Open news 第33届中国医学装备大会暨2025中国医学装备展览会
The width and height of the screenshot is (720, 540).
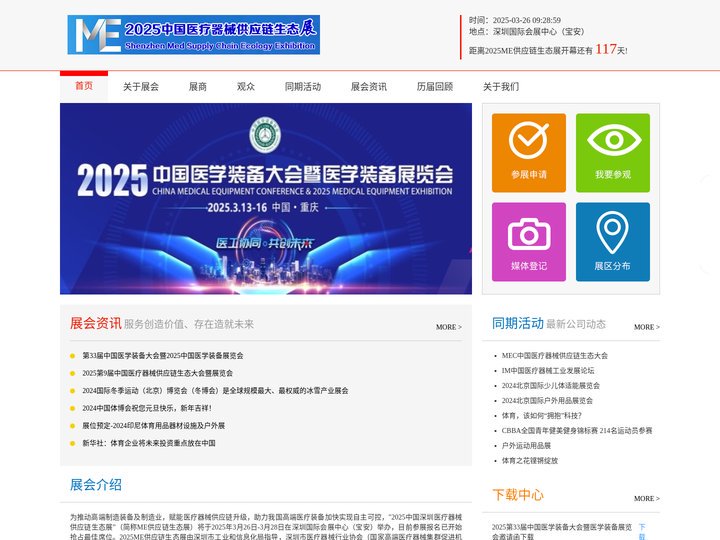pos(163,355)
